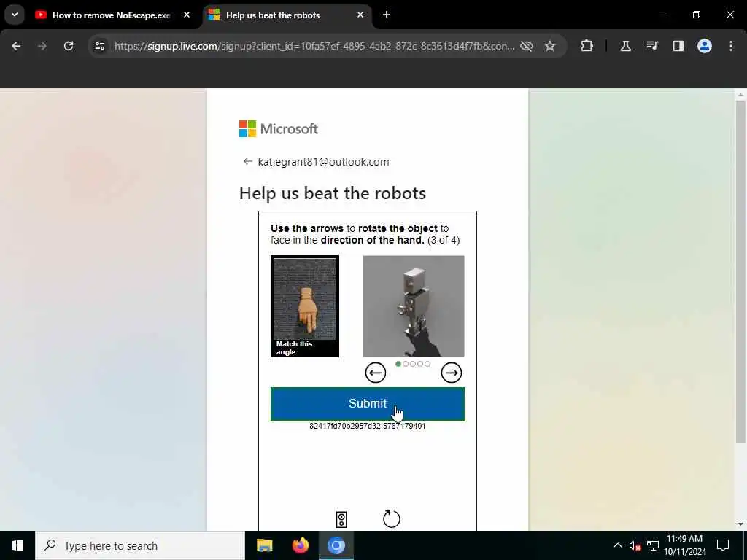Select the first green rotation dot
Viewport: 747px width, 560px height.
pos(398,364)
